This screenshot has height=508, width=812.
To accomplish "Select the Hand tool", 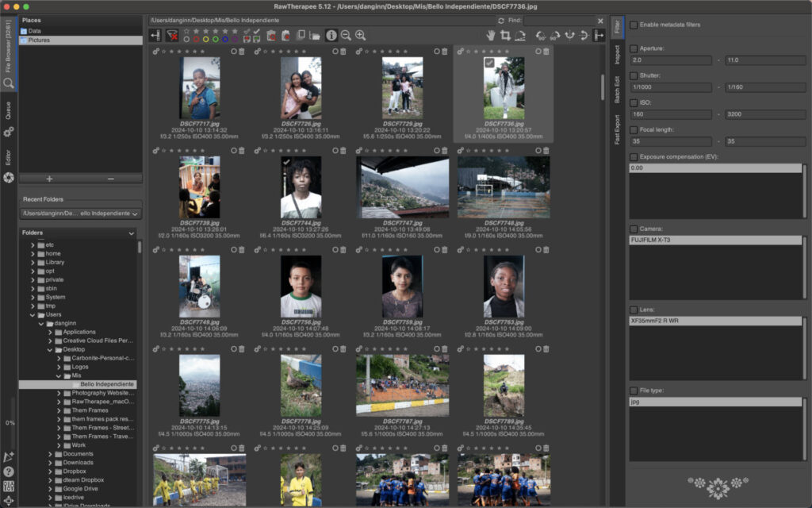I will pyautogui.click(x=490, y=35).
